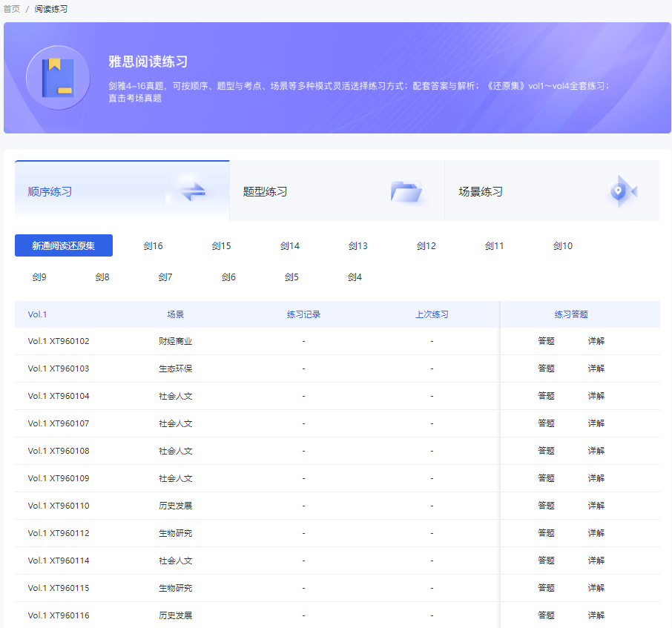Screen dimensions: 672x628
Task: Click 历史发展 scene in XT960110 row
Action: (x=175, y=506)
